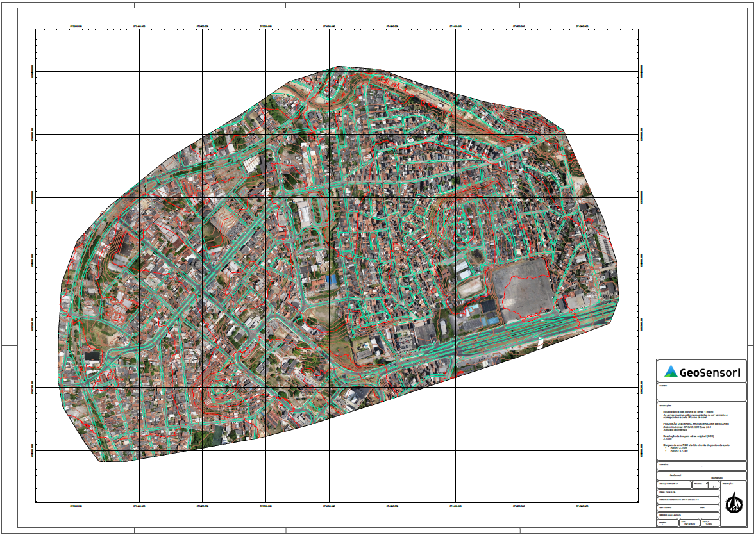The image size is (756, 535).
Task: Select the blue-roofed building near map center
Action: point(331,280)
